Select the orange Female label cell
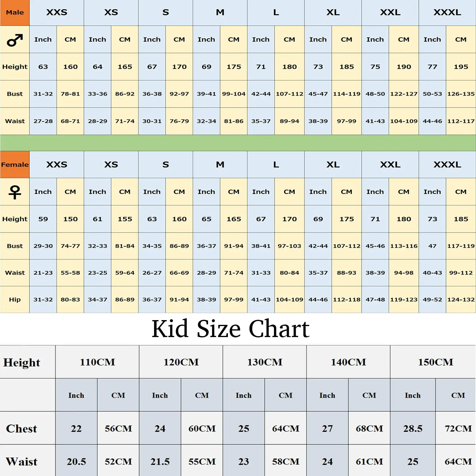 click(x=15, y=165)
